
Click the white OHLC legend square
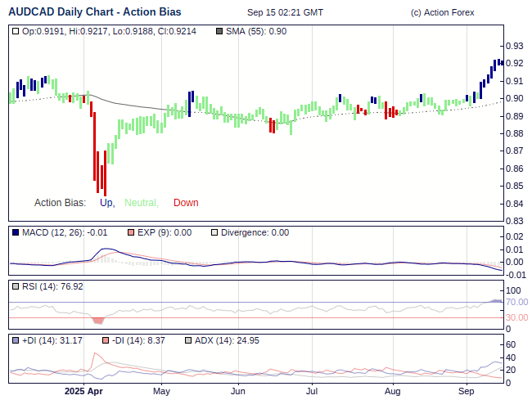point(16,31)
